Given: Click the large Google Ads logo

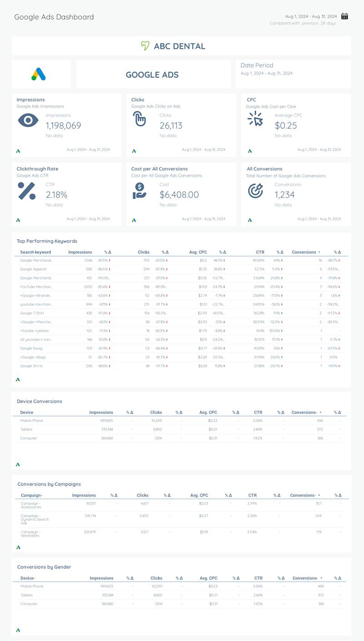Looking at the screenshot, I should point(39,74).
